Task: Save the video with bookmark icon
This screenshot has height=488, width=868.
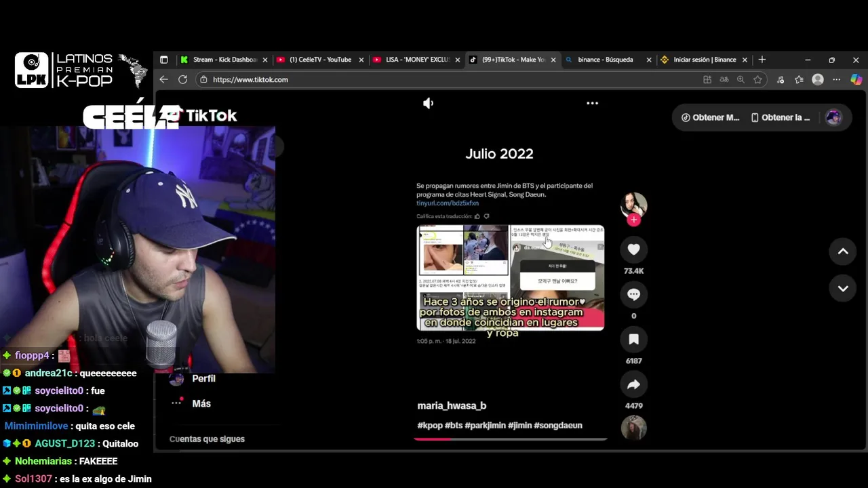Action: point(633,339)
